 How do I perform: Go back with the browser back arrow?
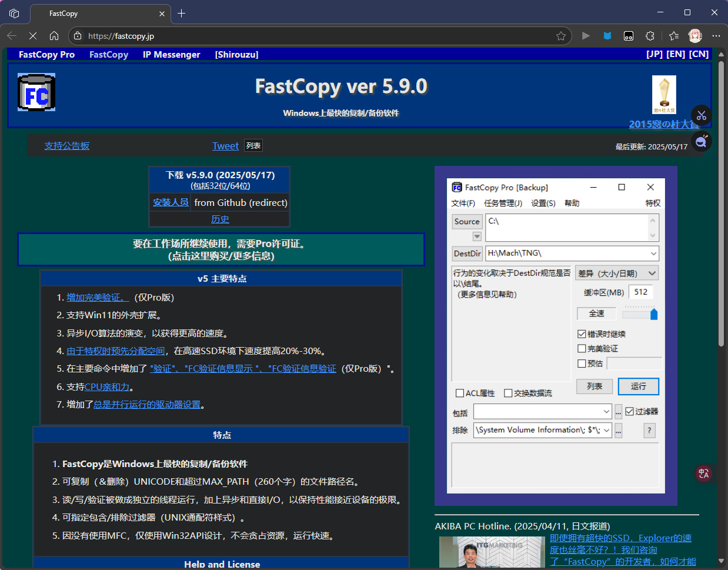(x=12, y=36)
